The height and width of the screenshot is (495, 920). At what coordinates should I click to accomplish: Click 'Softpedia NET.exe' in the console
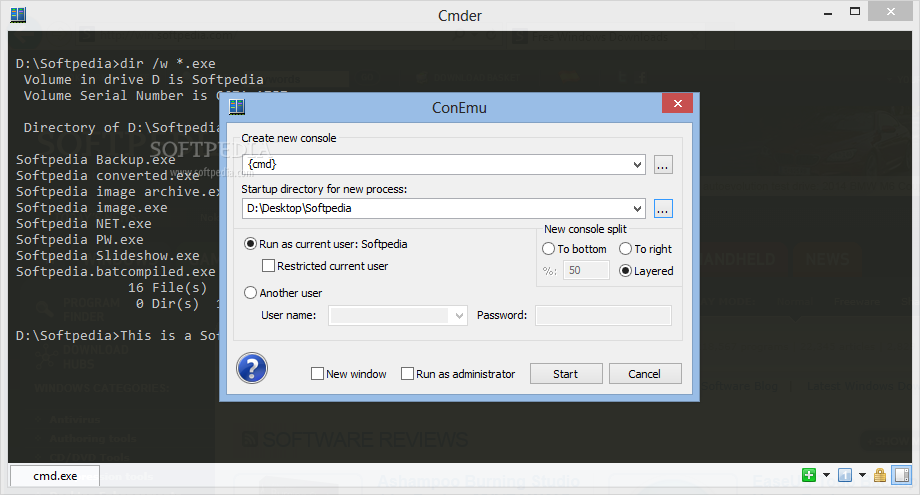[83, 223]
